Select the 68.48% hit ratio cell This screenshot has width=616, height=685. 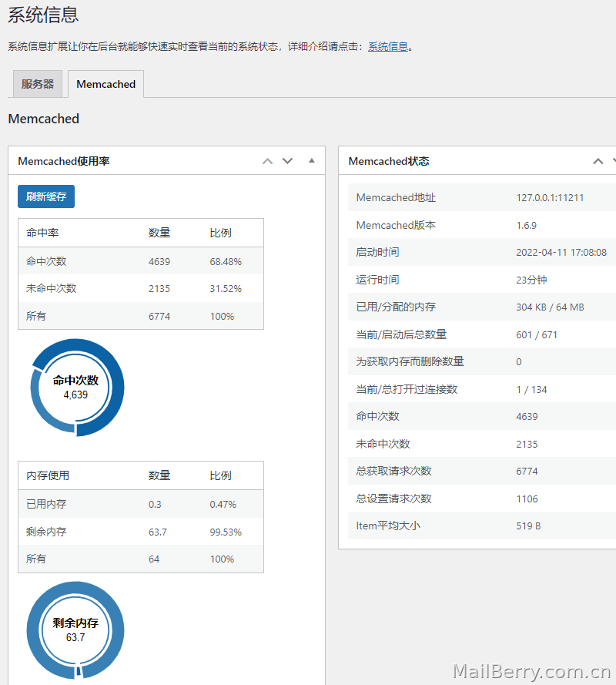[226, 262]
